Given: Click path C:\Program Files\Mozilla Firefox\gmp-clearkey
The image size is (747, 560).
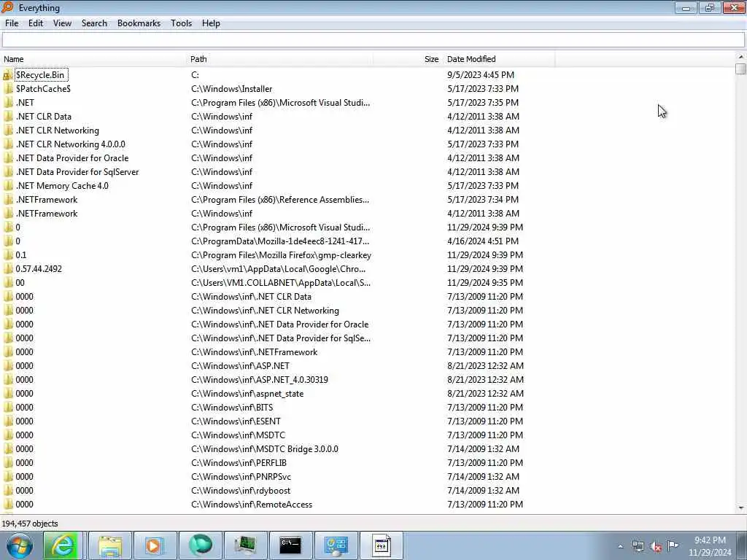Looking at the screenshot, I should (281, 255).
